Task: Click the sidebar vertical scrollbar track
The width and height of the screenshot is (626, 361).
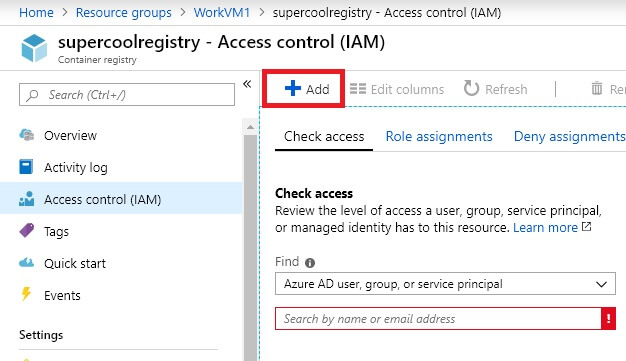Action: coord(250,248)
